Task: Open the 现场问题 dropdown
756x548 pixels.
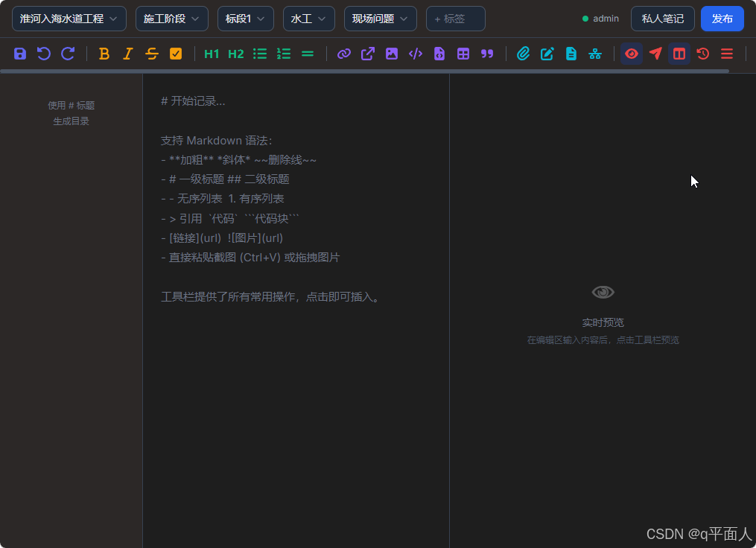Action: tap(381, 19)
